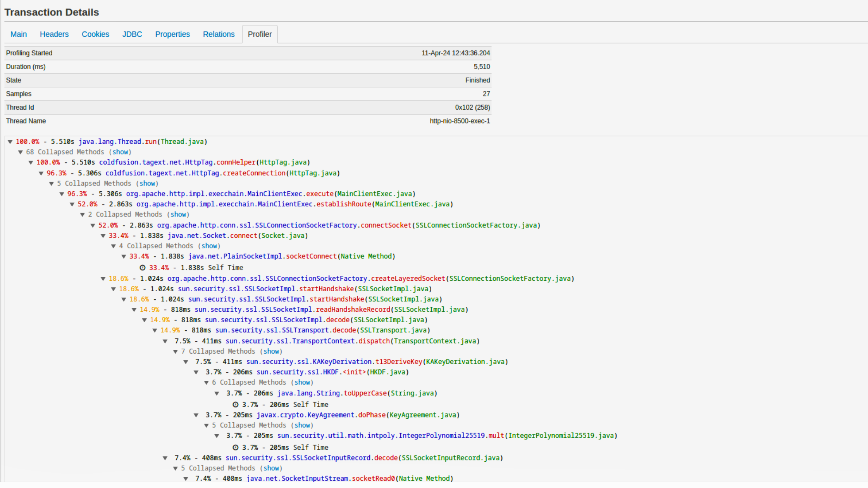This screenshot has height=488, width=868.
Task: Collapse the SocketInputStream.socketRead0 node
Action: coord(186,479)
